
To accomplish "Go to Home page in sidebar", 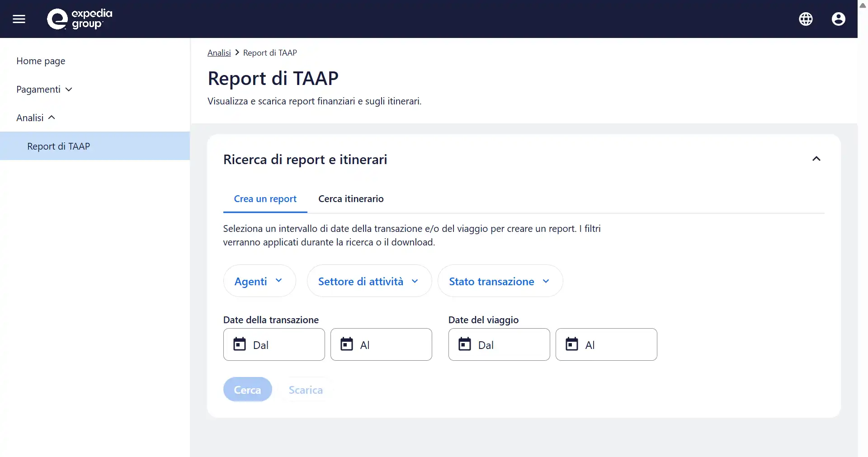I will click(x=41, y=61).
